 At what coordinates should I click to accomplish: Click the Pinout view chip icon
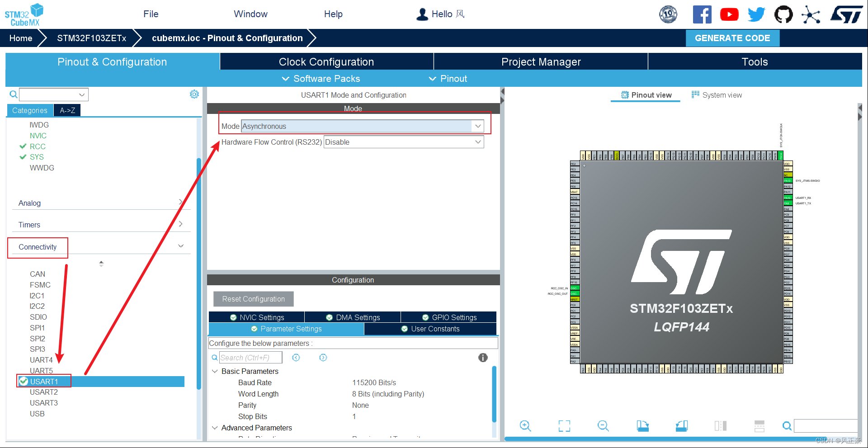tap(625, 95)
